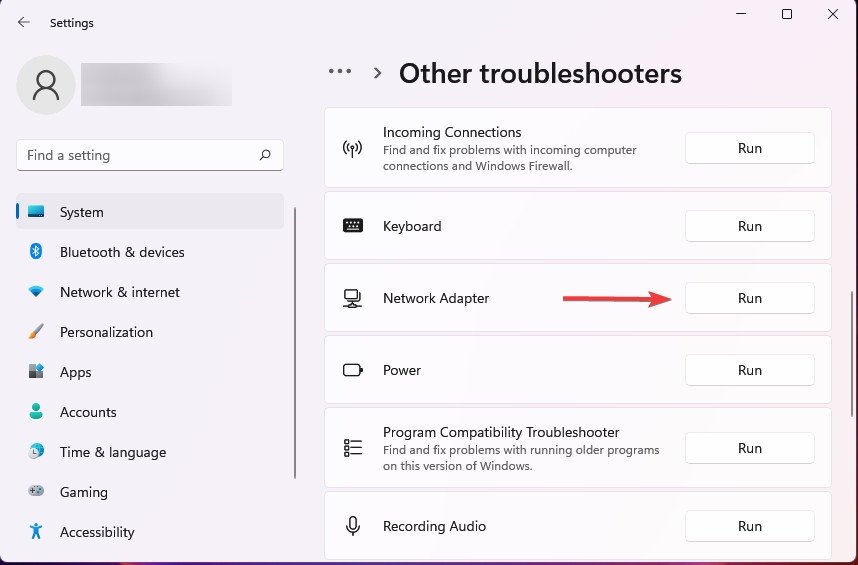Open Apps settings category
The image size is (858, 565).
tap(150, 371)
